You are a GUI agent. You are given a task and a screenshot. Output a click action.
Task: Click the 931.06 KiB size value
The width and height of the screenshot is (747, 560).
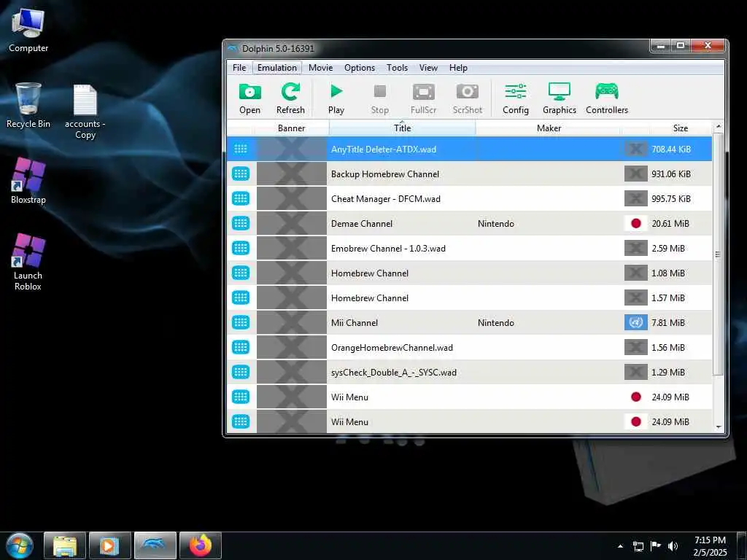click(x=671, y=174)
